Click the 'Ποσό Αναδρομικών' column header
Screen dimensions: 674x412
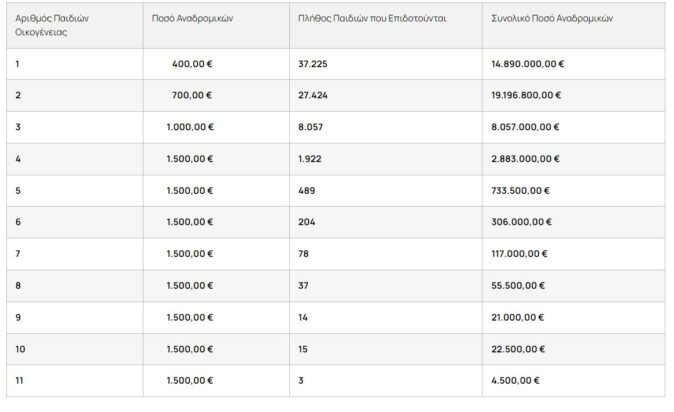192,18
